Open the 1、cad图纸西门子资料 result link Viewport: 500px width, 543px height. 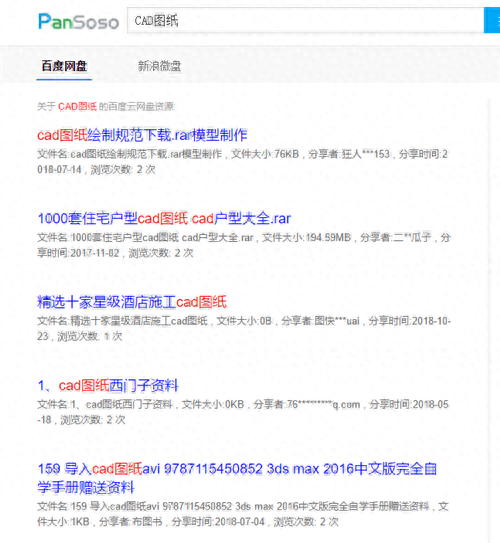[x=108, y=385]
